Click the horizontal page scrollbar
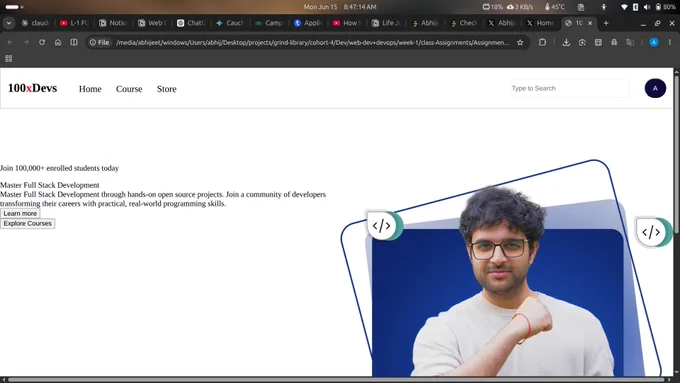 (337, 380)
